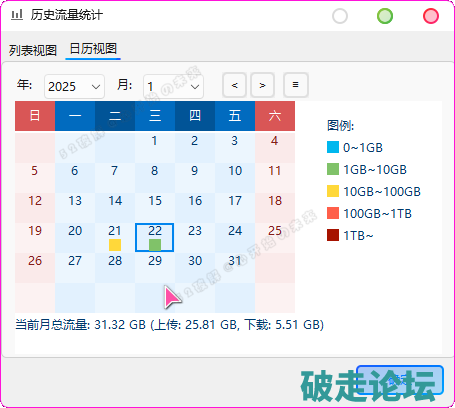This screenshot has height=408, width=455.
Task: Click the green traffic marker on day 22
Action: pyautogui.click(x=155, y=245)
